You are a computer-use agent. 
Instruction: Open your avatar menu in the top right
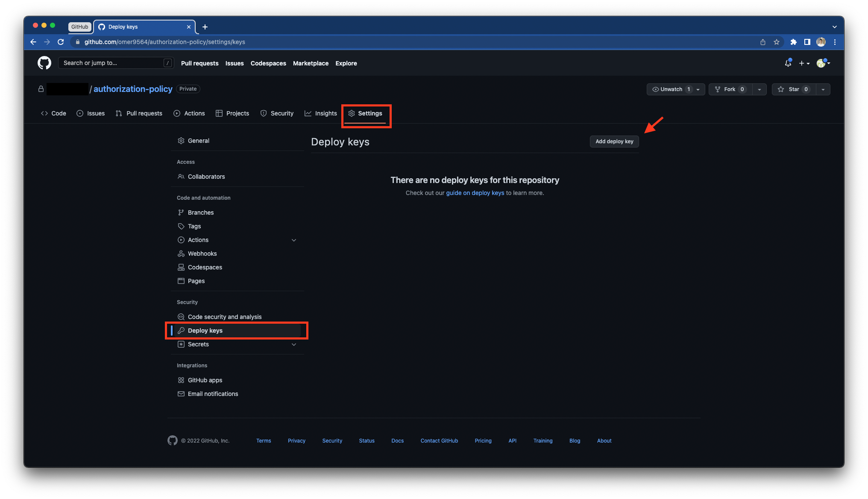[x=821, y=63]
